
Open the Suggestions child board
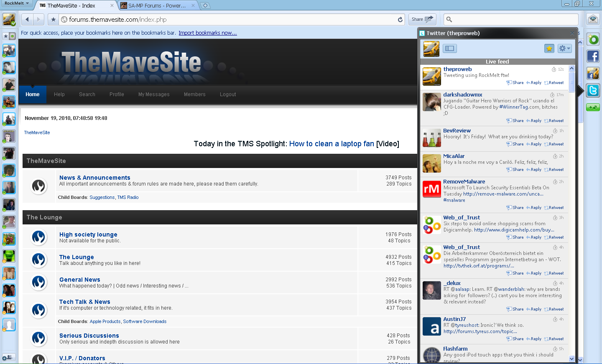point(102,197)
